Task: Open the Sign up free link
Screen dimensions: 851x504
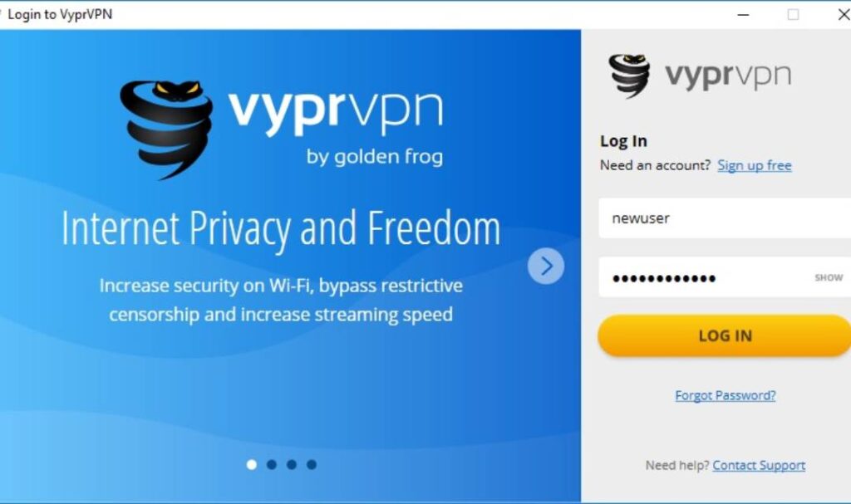Action: pyautogui.click(x=755, y=165)
